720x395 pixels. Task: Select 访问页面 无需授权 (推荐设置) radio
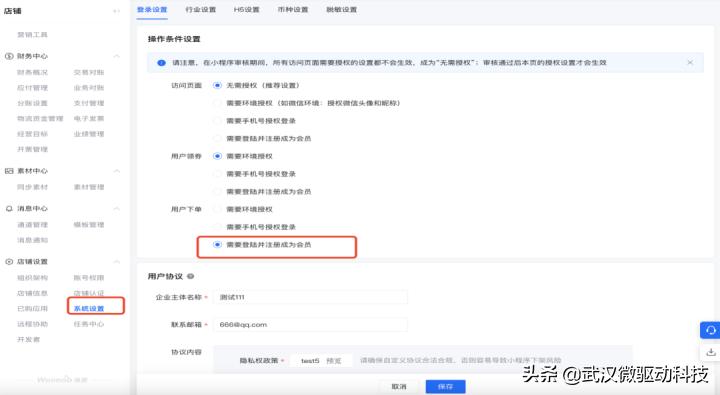[217, 85]
